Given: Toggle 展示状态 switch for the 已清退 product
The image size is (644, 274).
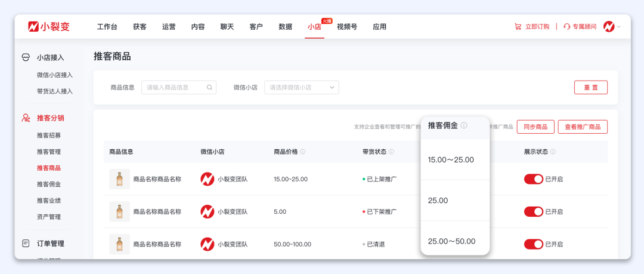Looking at the screenshot, I should 534,244.
